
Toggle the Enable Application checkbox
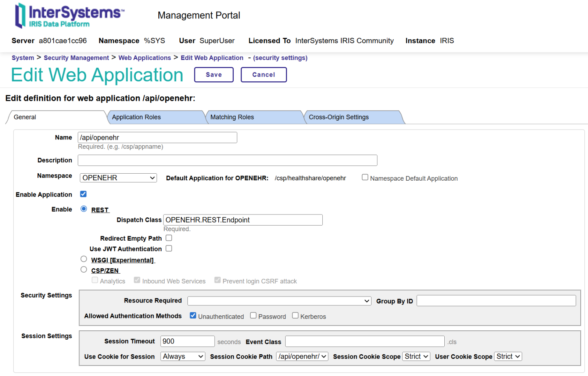click(x=83, y=194)
